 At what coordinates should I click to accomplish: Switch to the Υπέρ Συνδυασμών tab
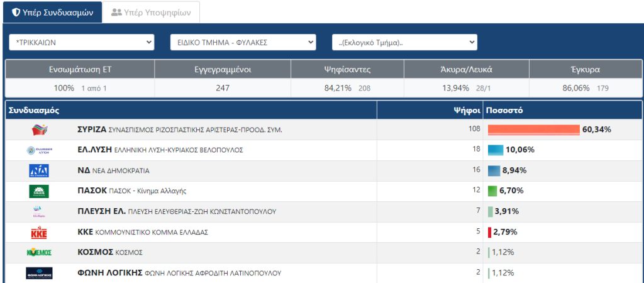click(53, 13)
